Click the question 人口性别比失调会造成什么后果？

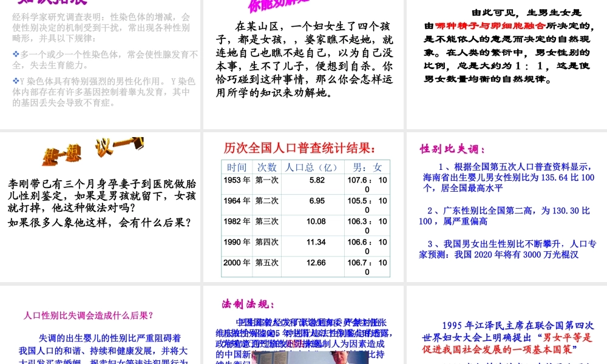(89, 315)
